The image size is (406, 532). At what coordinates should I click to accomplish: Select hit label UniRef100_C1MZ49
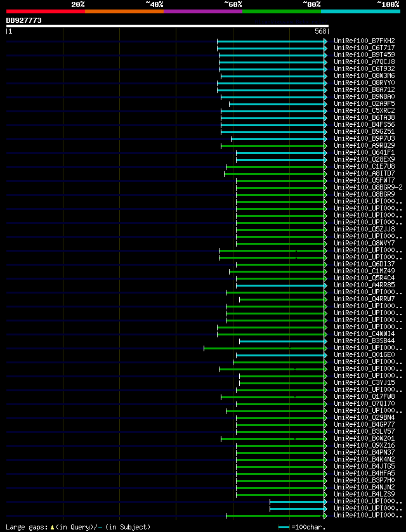click(x=364, y=271)
